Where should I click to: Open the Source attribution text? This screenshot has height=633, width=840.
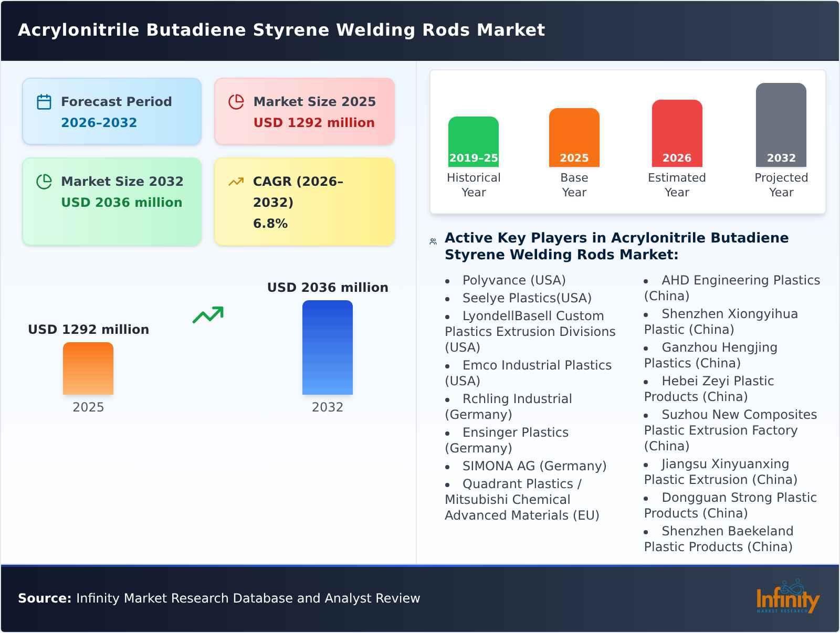[219, 598]
